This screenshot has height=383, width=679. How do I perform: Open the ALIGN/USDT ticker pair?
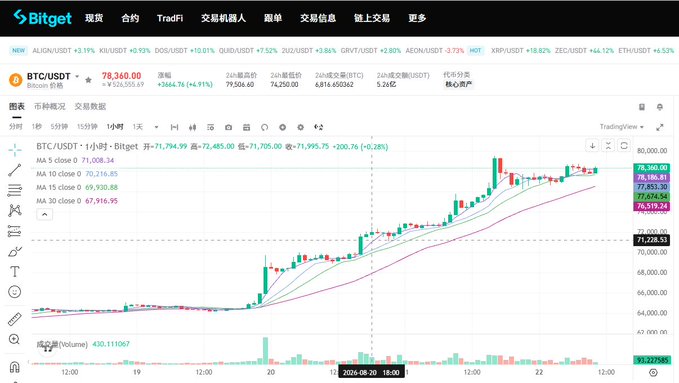click(x=64, y=51)
